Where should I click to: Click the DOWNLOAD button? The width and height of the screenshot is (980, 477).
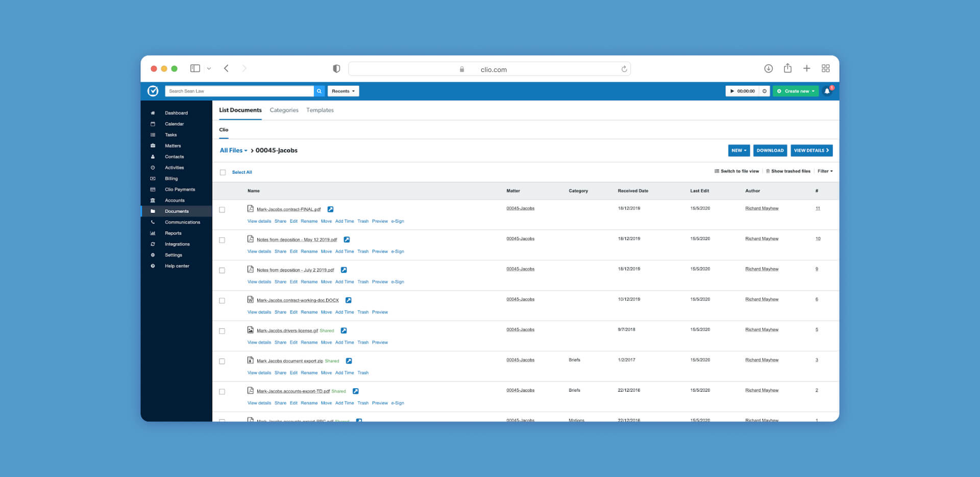click(770, 150)
